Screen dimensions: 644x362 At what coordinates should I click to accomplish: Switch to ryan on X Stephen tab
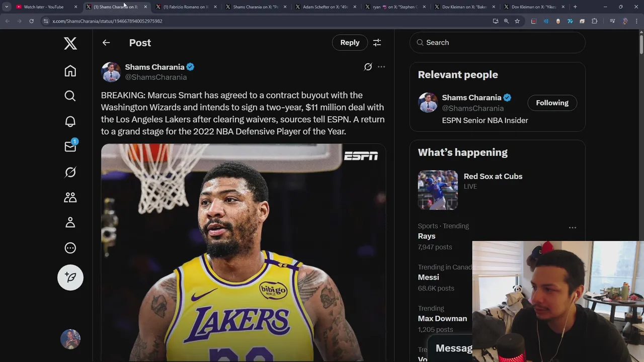(x=395, y=7)
